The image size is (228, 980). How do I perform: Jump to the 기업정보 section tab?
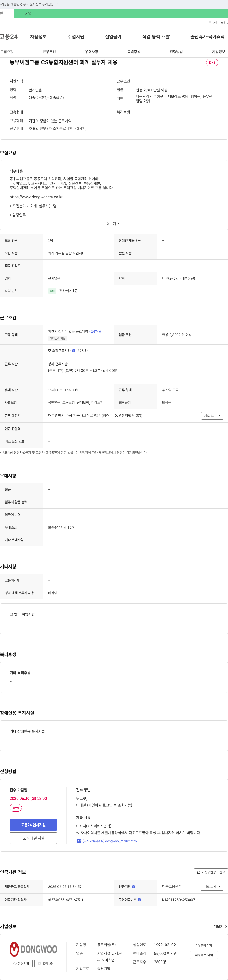[218, 52]
